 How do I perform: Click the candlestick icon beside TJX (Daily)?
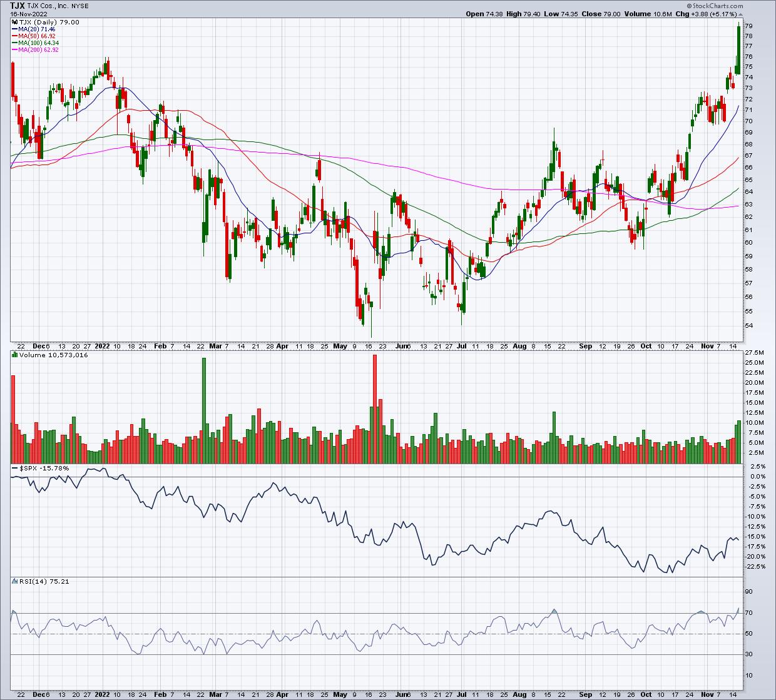pyautogui.click(x=14, y=22)
